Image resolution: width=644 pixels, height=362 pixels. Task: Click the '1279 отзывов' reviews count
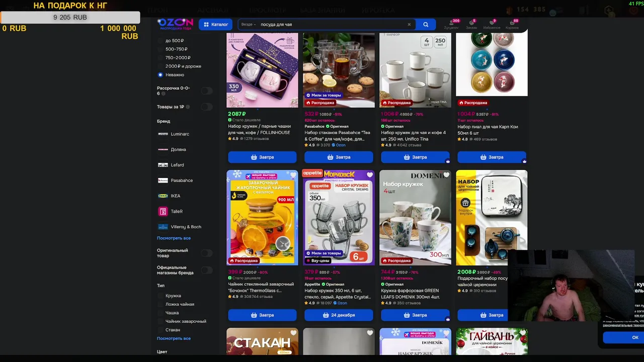[x=256, y=139]
